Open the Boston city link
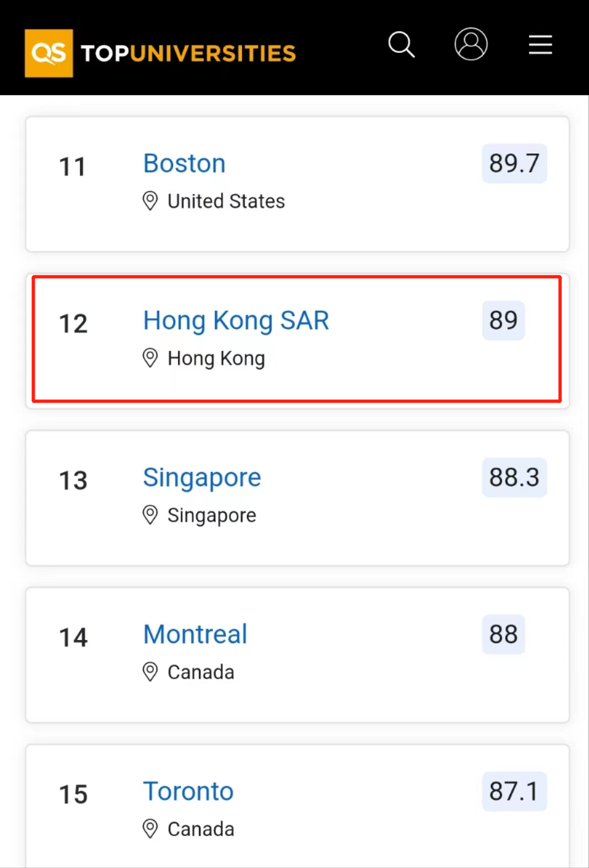The image size is (589, 868). pyautogui.click(x=185, y=164)
